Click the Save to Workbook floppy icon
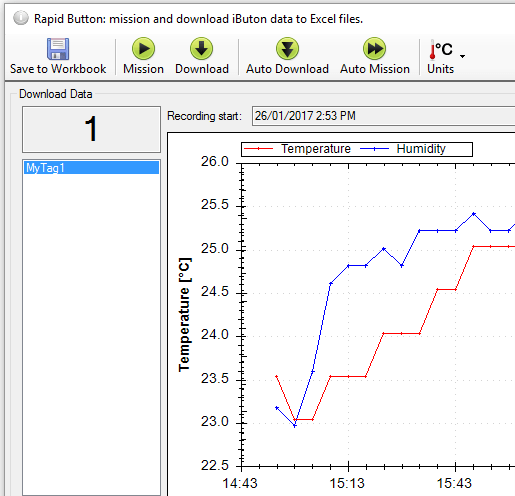This screenshot has width=515, height=496. click(x=58, y=49)
